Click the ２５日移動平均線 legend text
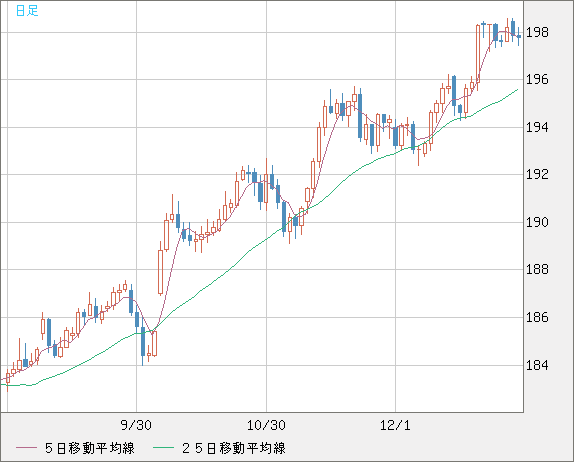The height and width of the screenshot is (462, 574). [234, 448]
